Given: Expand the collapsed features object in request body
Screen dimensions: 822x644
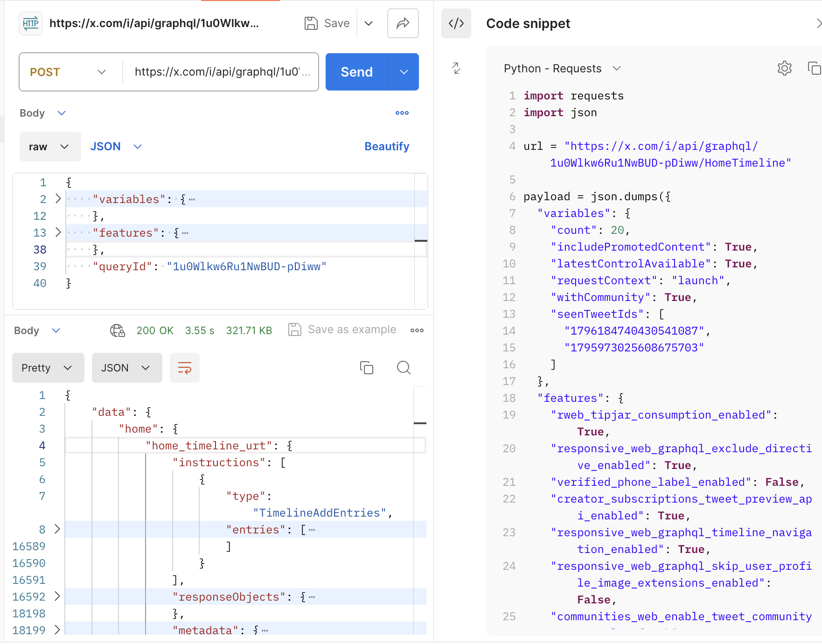Looking at the screenshot, I should (58, 232).
